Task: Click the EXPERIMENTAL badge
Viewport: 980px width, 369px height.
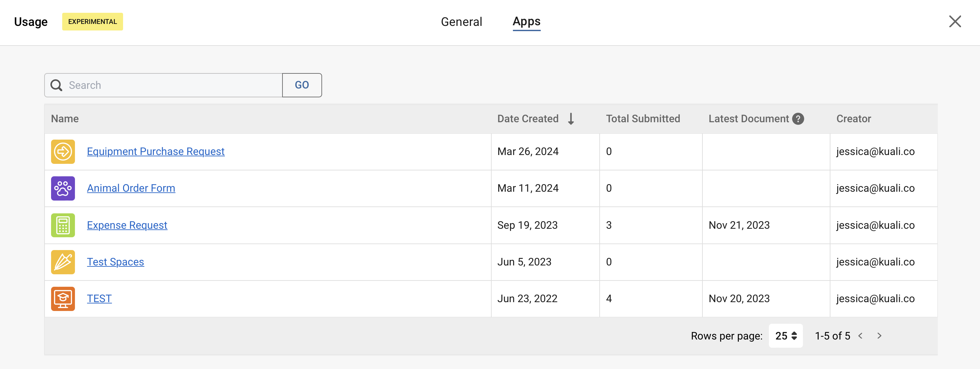Action: point(92,22)
